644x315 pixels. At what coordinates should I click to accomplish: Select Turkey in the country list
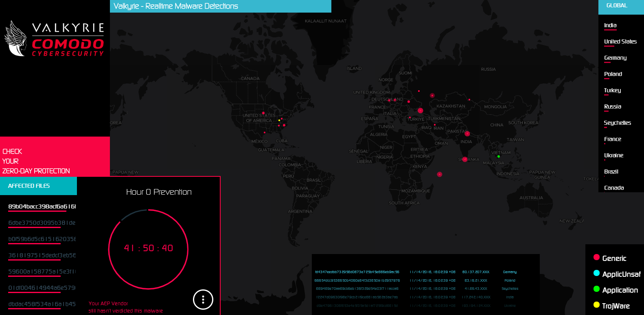tap(613, 90)
